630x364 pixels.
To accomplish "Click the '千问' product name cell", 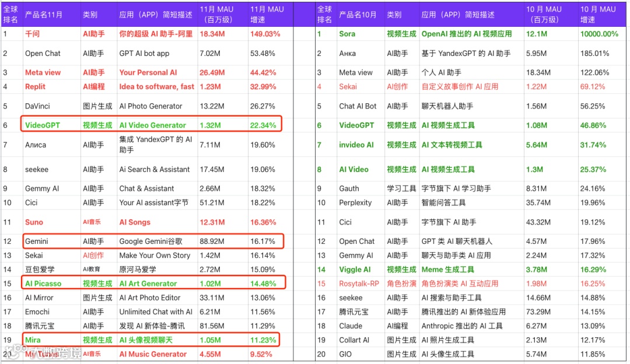I will pyautogui.click(x=32, y=34).
